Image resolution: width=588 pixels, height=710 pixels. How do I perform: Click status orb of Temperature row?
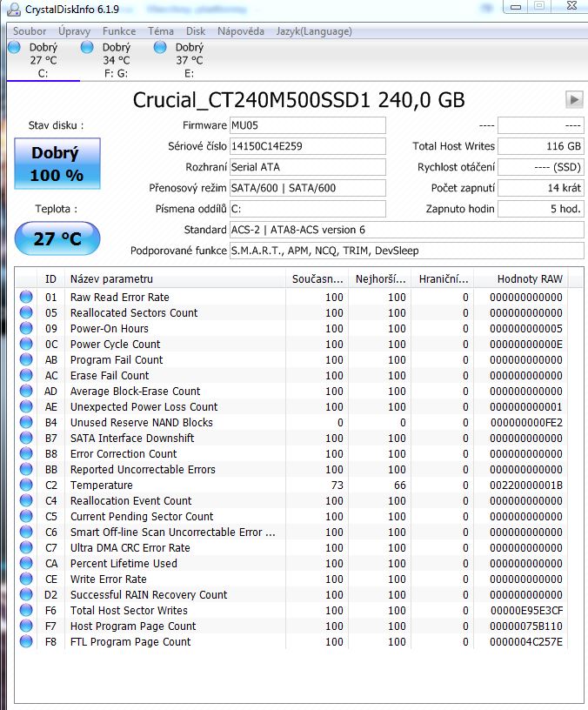[x=26, y=485]
